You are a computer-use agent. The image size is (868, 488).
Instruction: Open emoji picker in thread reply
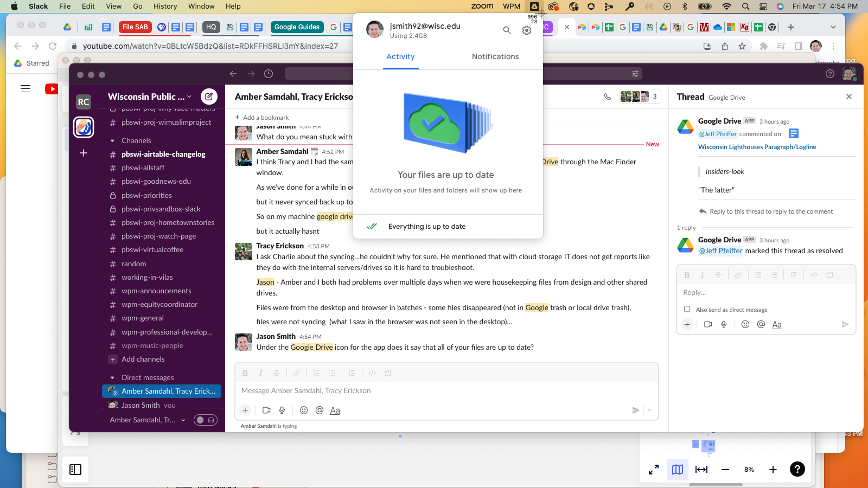pos(745,324)
